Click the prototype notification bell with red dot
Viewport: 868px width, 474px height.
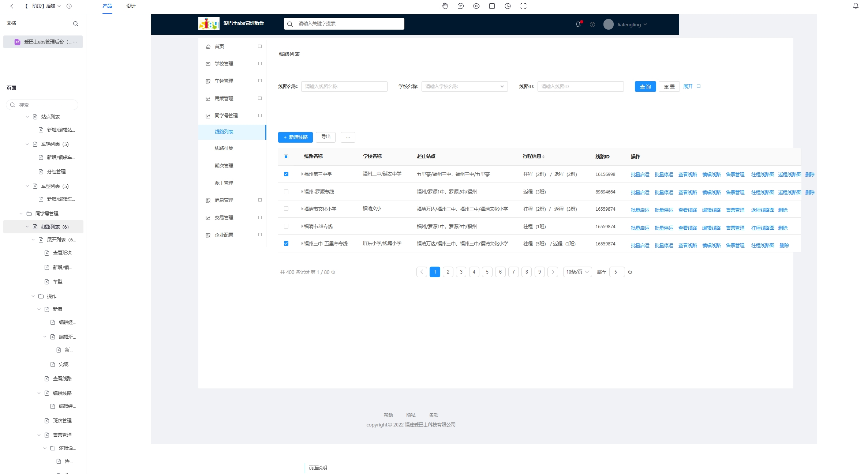point(578,24)
